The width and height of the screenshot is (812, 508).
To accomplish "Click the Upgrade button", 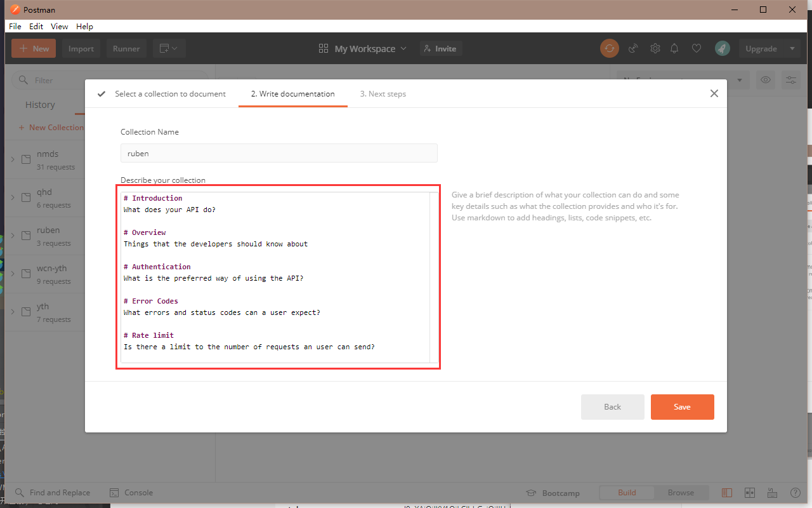I will pyautogui.click(x=761, y=48).
